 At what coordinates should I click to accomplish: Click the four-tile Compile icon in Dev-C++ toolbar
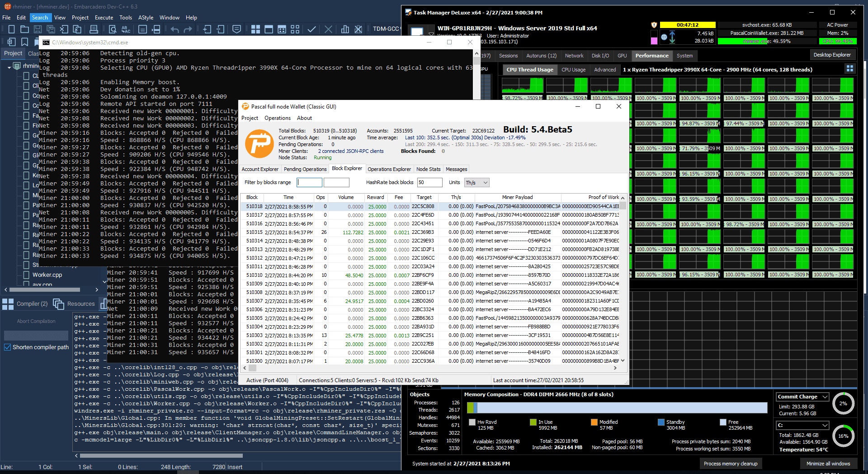tap(255, 29)
